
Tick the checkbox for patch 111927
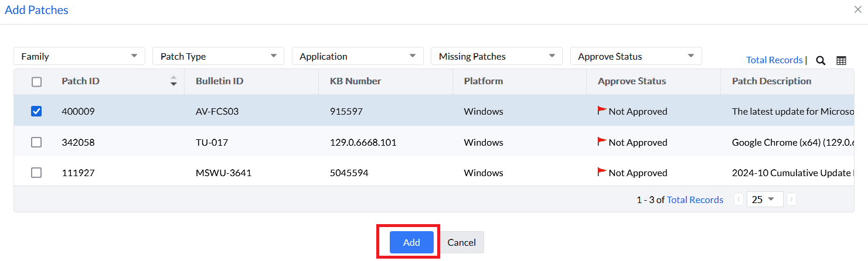[x=36, y=173]
